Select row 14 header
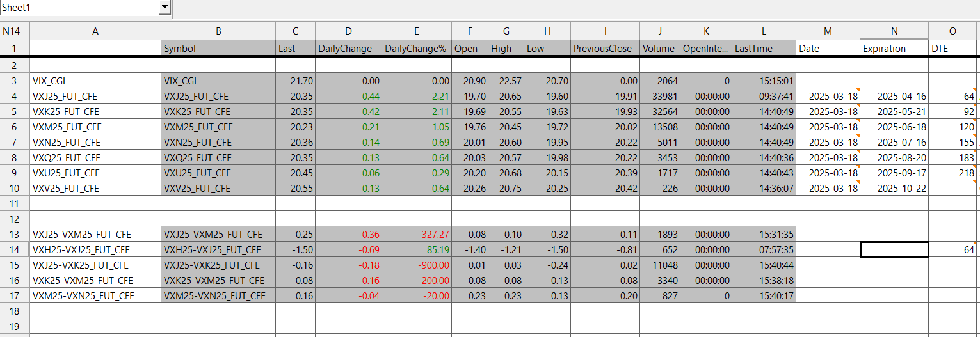The height and width of the screenshot is (337, 980). tap(15, 249)
